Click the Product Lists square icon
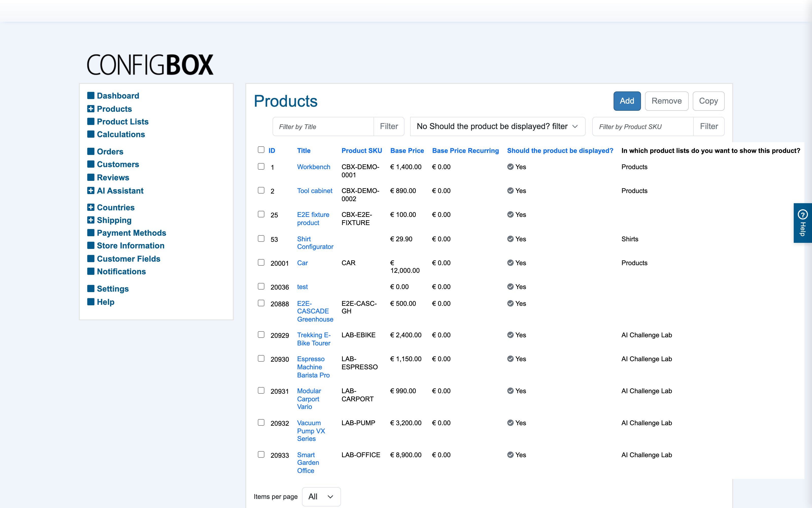 click(x=91, y=122)
